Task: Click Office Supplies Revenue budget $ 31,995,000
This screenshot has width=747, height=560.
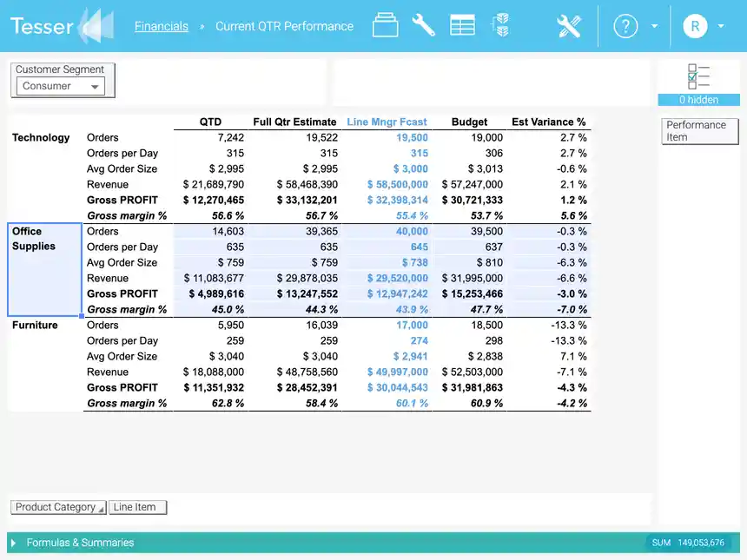Action: pyautogui.click(x=473, y=278)
